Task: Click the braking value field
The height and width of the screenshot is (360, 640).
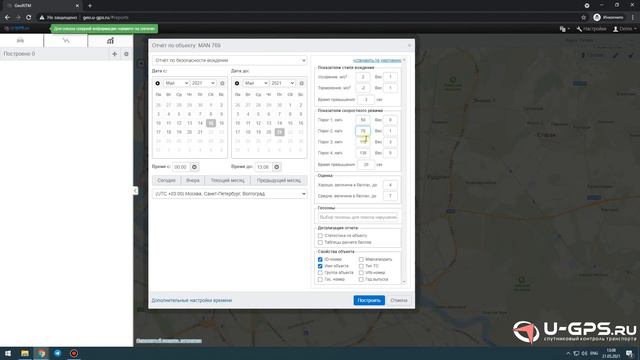Action: point(363,88)
